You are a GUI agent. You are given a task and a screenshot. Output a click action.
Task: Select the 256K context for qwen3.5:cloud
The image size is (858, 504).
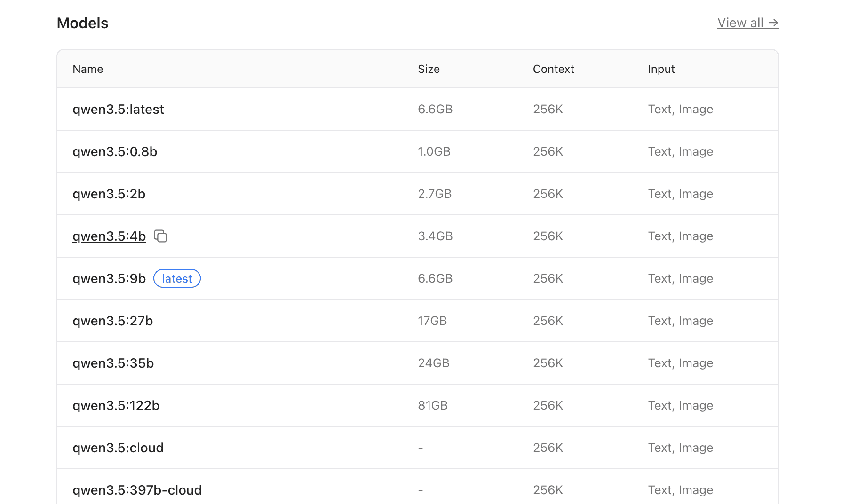548,448
